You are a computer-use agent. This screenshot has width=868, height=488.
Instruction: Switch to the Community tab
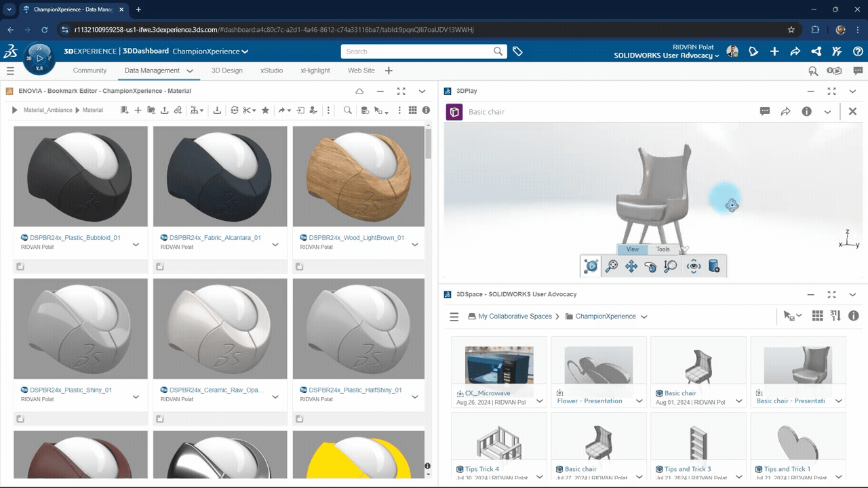[x=90, y=70]
